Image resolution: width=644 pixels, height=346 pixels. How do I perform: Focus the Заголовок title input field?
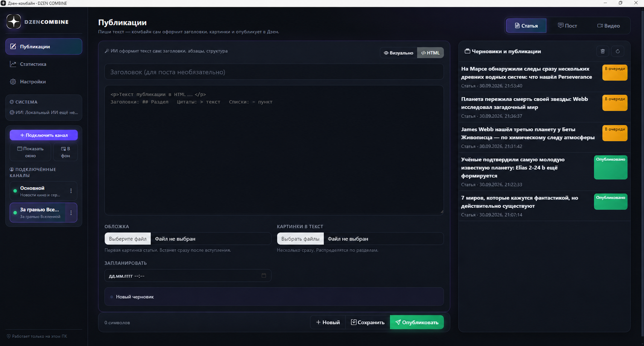tap(274, 72)
